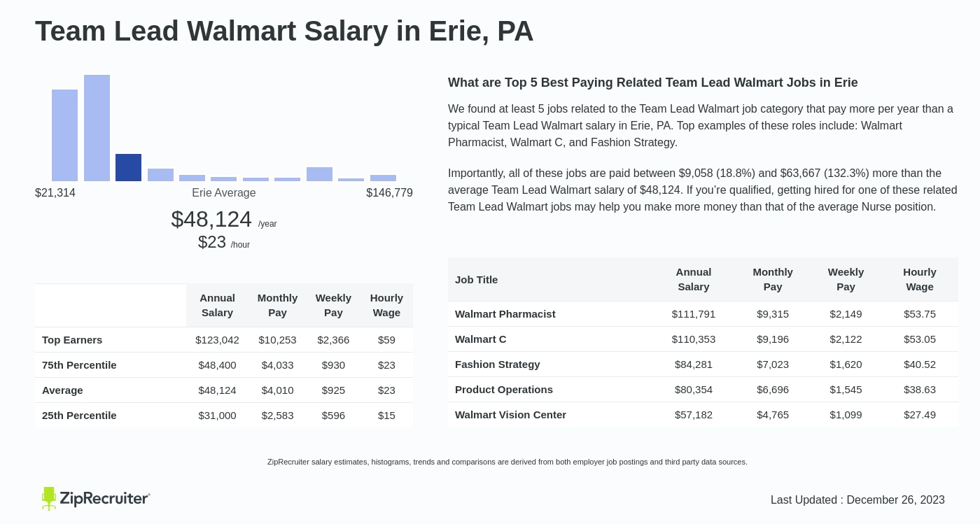Select 75th Percentile annual salary $48,400
This screenshot has height=524, width=980.
(x=217, y=364)
